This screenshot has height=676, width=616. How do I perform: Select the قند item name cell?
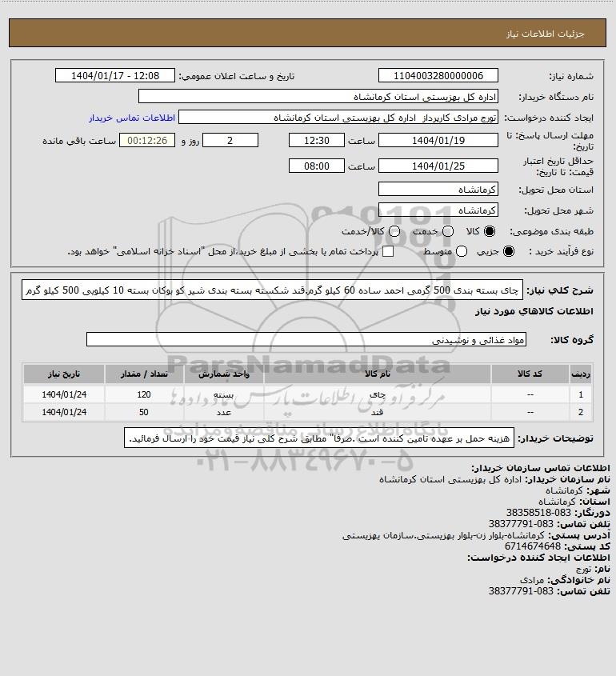[377, 412]
